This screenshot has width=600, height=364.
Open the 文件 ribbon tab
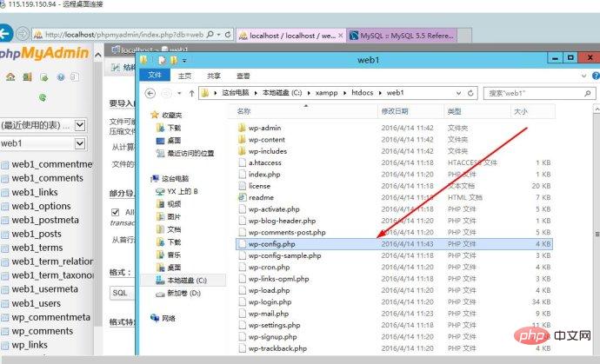coord(155,76)
